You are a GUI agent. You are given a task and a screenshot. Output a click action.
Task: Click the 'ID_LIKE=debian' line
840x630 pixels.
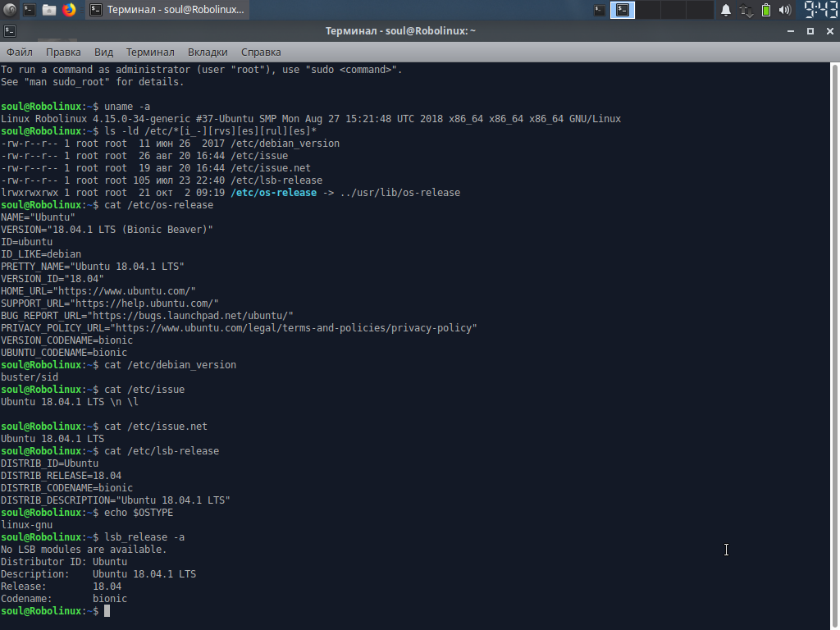pos(41,254)
